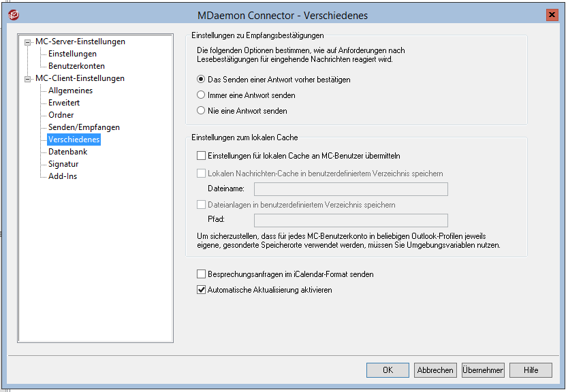Select the Ordner tree item
Image resolution: width=568 pixels, height=392 pixels.
(61, 115)
